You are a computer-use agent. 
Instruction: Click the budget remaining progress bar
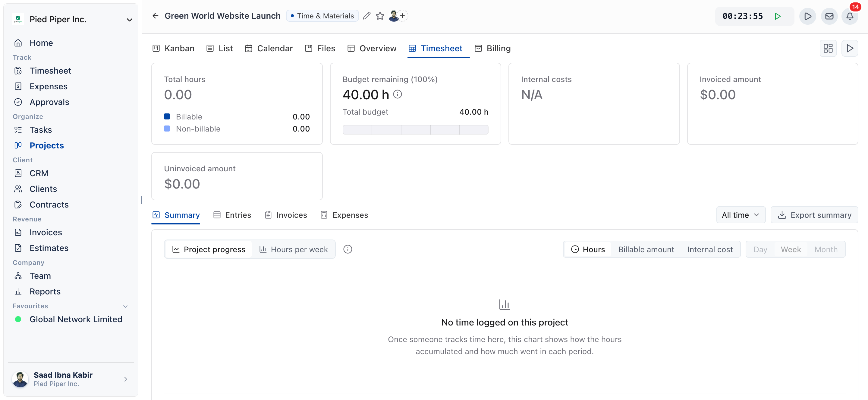click(415, 129)
